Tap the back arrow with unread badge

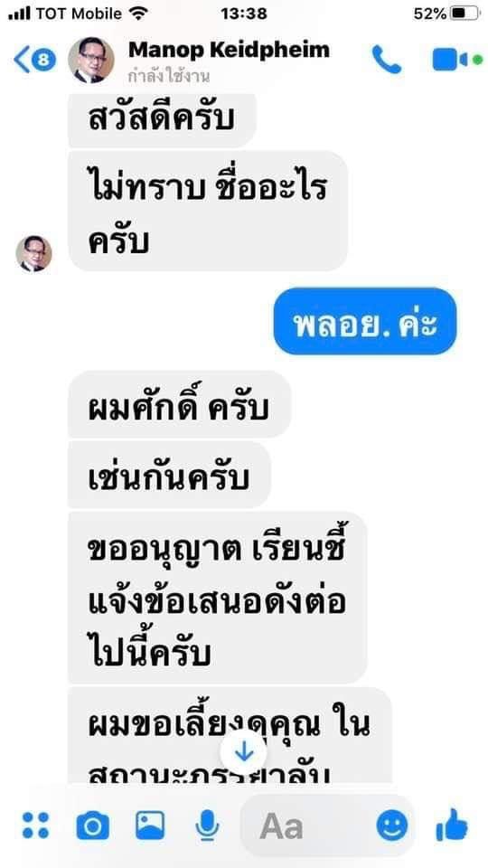(x=35, y=60)
